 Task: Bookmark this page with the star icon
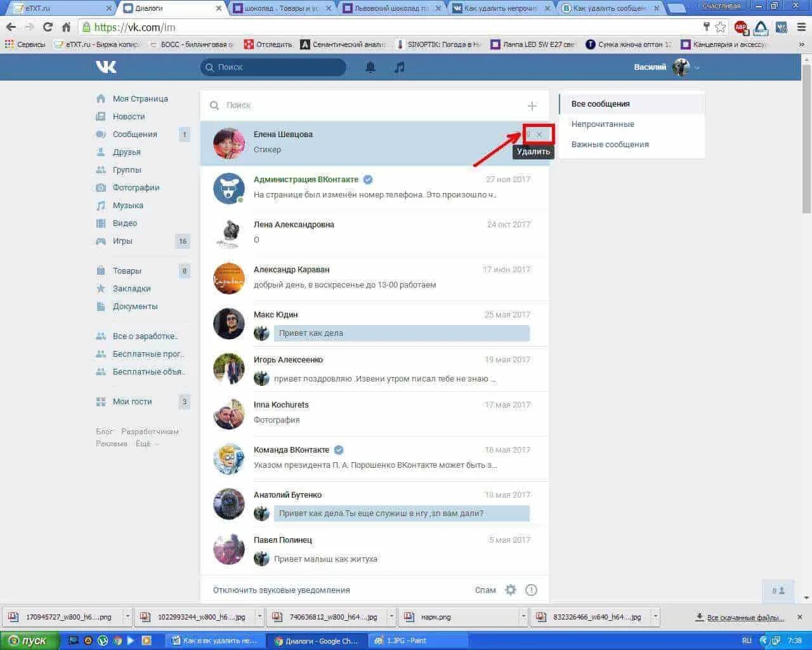pyautogui.click(x=720, y=27)
